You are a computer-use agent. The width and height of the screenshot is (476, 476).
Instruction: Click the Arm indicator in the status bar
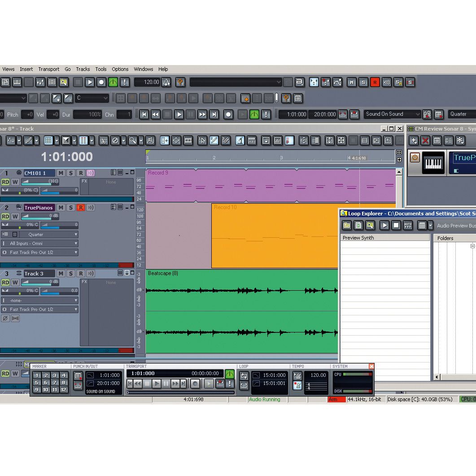coord(336,399)
